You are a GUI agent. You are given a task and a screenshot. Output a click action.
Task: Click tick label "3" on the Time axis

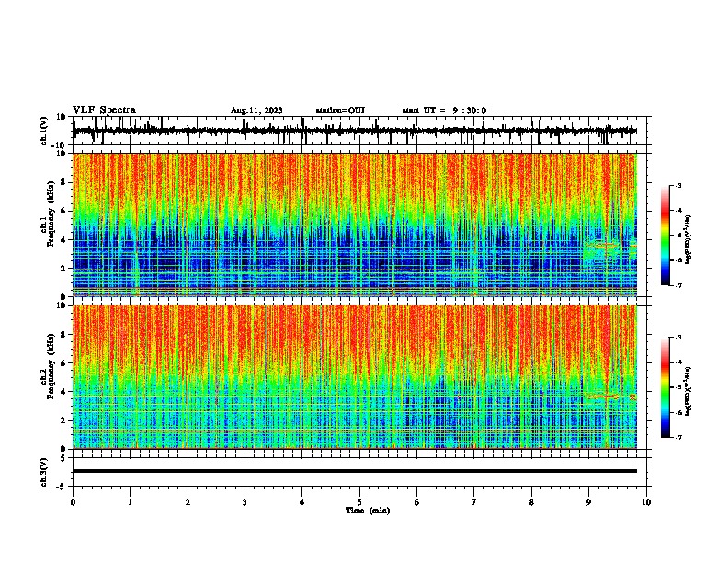pos(245,502)
